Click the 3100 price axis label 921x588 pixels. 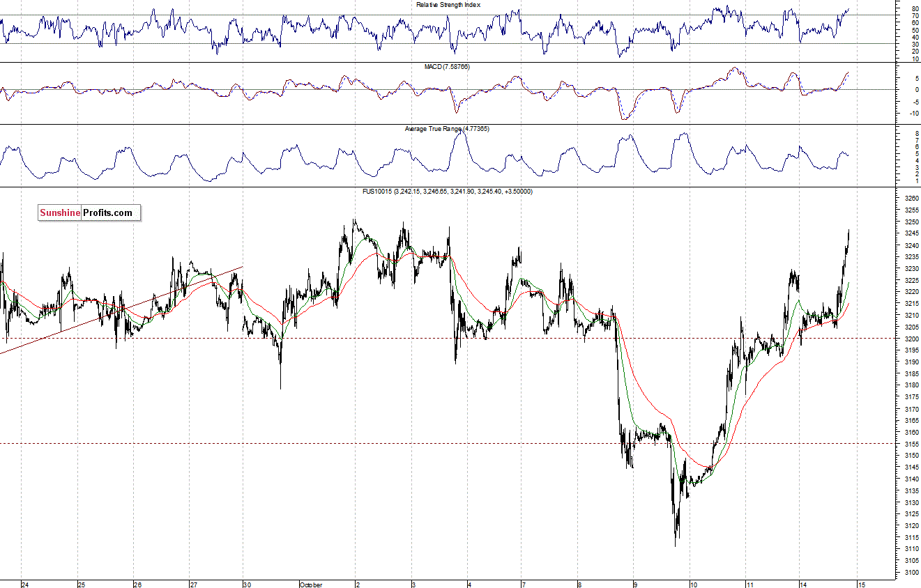pos(911,573)
